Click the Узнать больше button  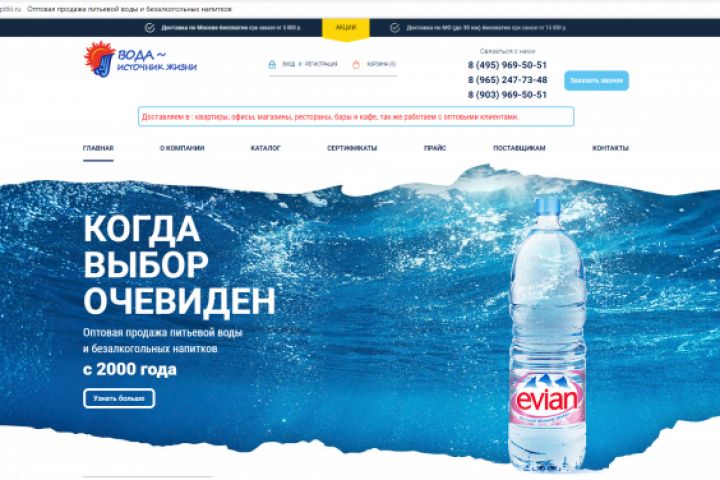pyautogui.click(x=119, y=398)
